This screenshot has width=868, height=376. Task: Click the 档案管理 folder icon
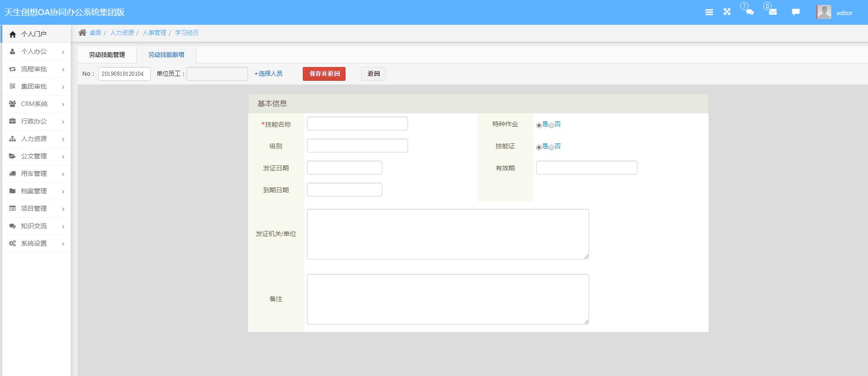12,191
